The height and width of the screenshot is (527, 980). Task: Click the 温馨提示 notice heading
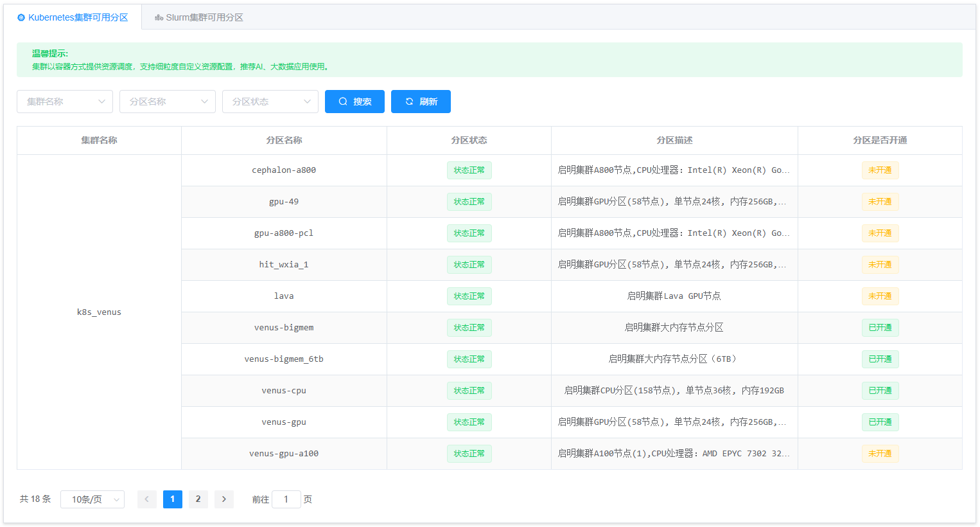50,54
